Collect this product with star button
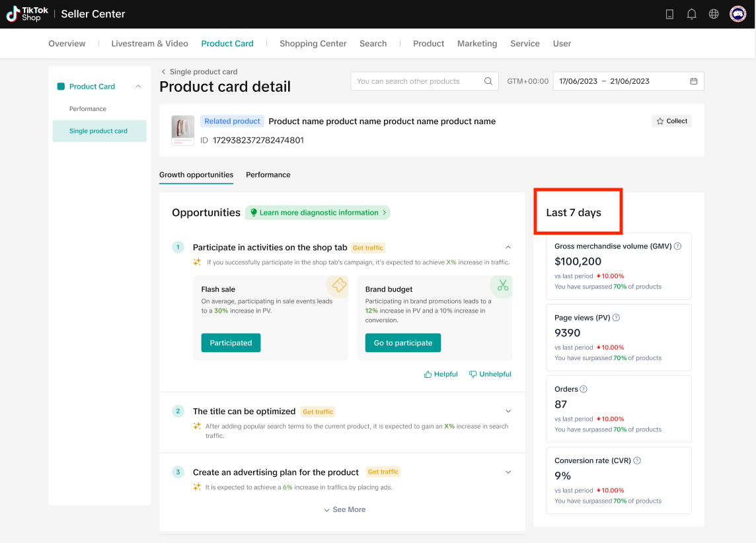Image resolution: width=756 pixels, height=543 pixels. 671,121
